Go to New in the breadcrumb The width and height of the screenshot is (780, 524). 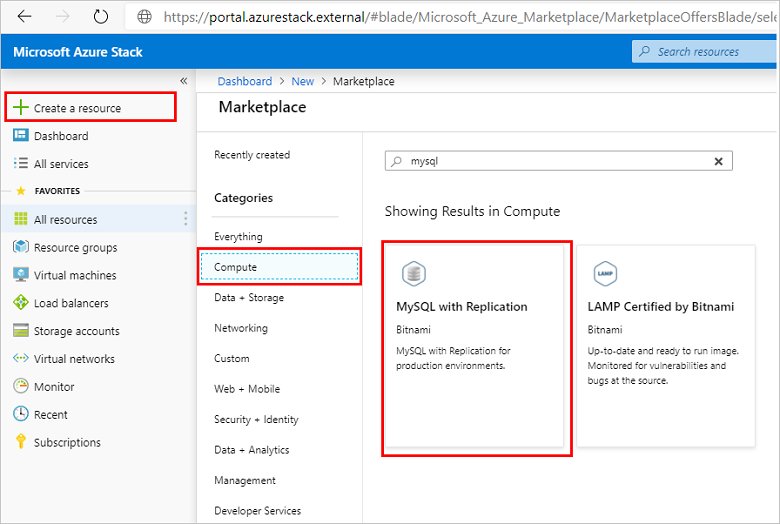point(302,82)
